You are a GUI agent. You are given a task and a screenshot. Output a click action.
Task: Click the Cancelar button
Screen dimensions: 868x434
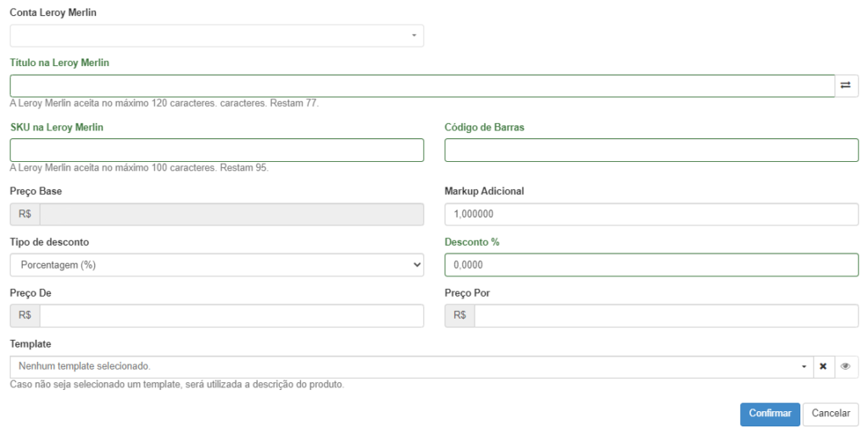point(831,414)
